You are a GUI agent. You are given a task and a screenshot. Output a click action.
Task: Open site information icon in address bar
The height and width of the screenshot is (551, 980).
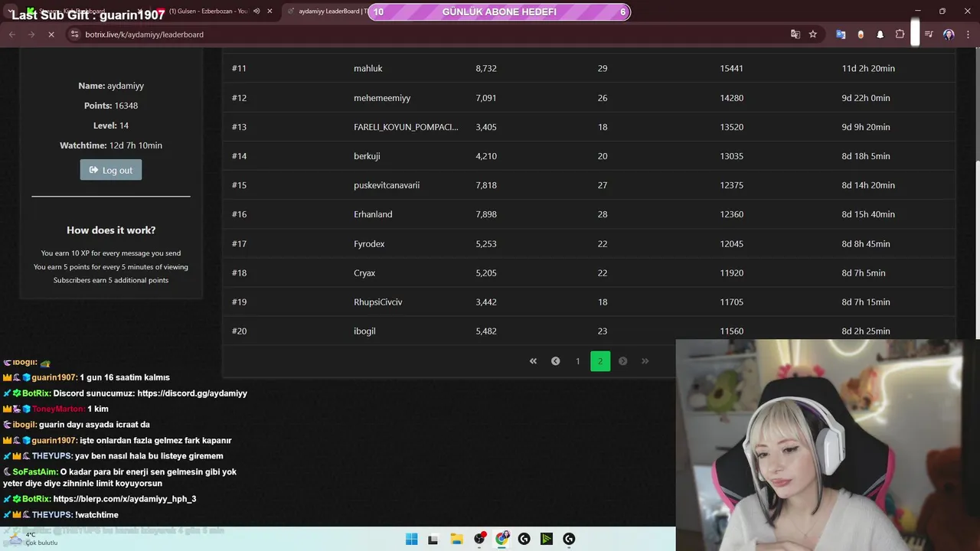pos(74,34)
